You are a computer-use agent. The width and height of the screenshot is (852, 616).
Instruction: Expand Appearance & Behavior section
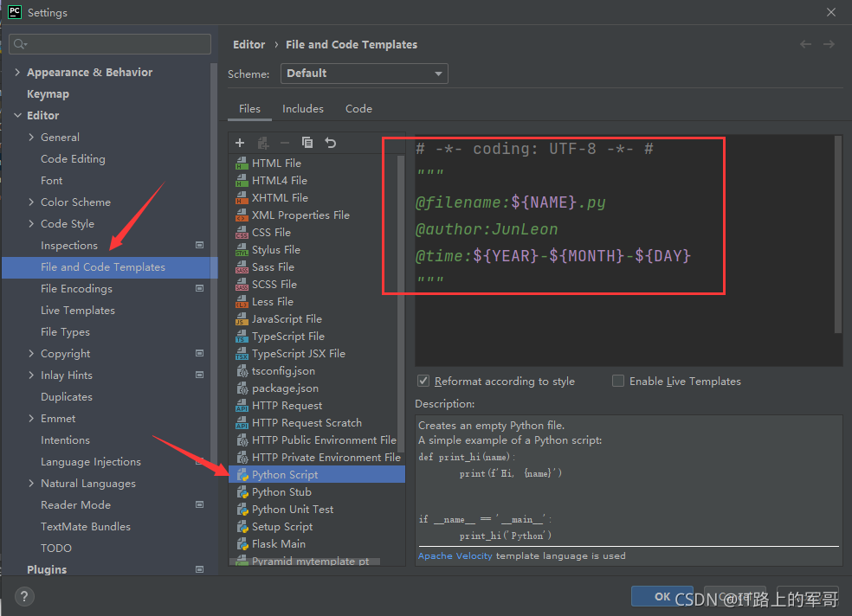pyautogui.click(x=17, y=72)
